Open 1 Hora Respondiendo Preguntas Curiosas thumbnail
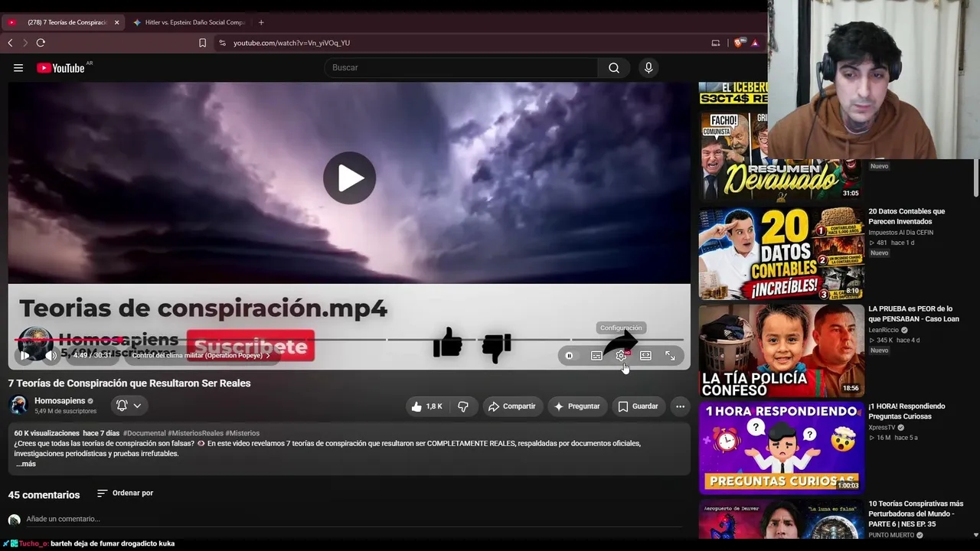Screen dimensions: 980x551 tap(781, 448)
